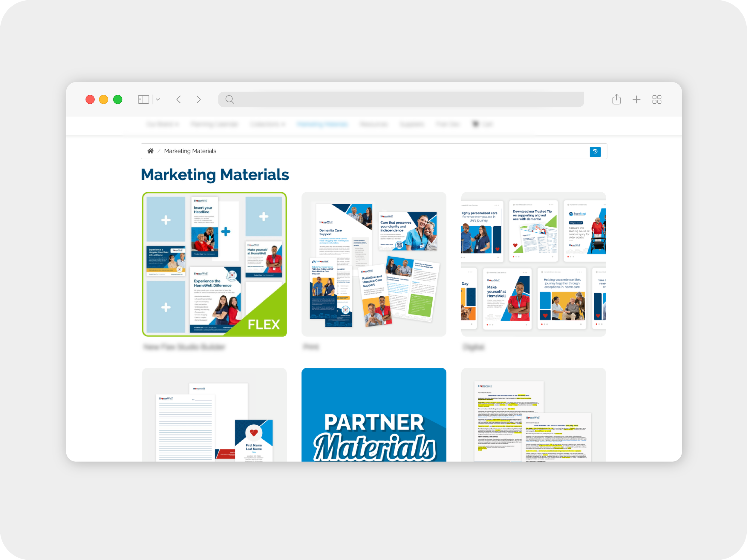
Task: Select the blue highlighted navigation menu item
Action: [322, 124]
